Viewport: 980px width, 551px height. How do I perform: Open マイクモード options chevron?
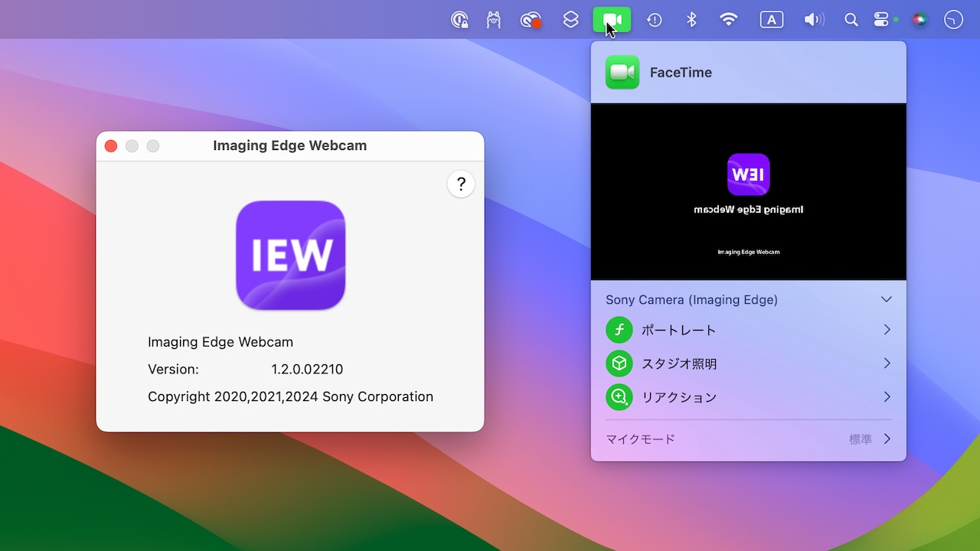[x=887, y=439]
